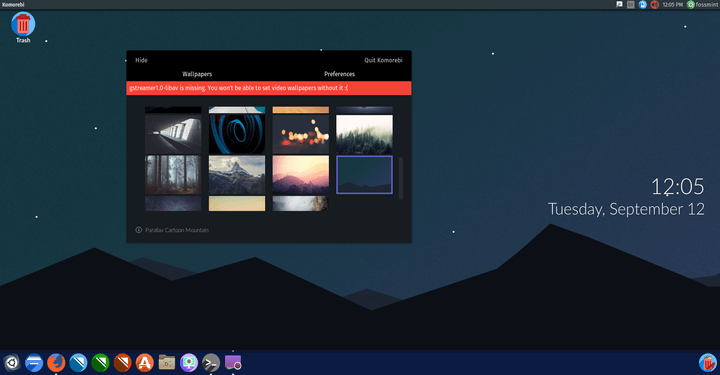The height and width of the screenshot is (375, 720).
Task: Click the red muted volume tray icon
Action: pos(655,5)
